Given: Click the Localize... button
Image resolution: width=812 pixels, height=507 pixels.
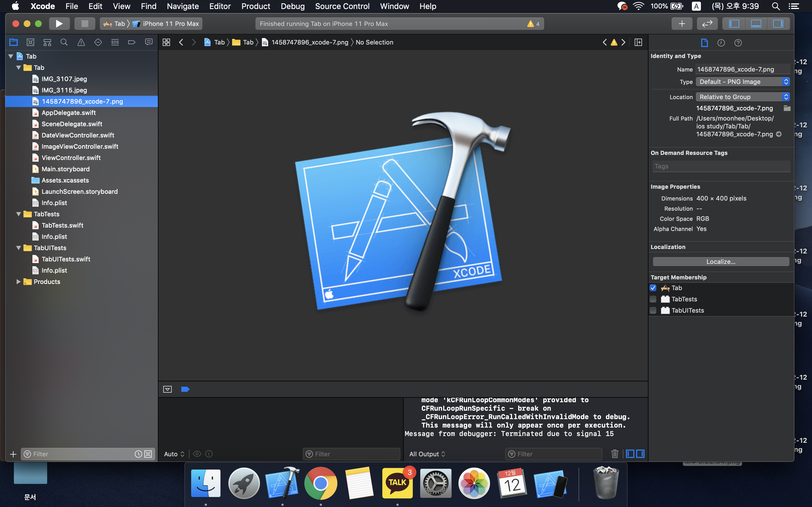Looking at the screenshot, I should tap(720, 262).
